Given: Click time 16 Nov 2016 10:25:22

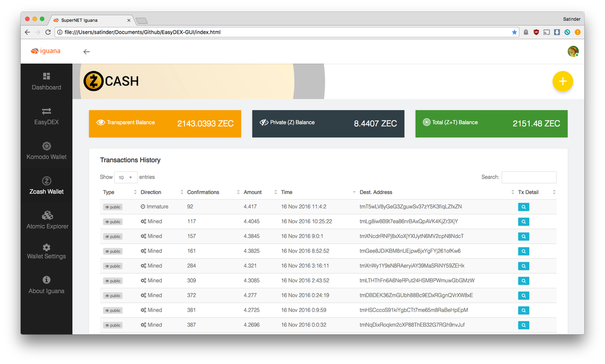Looking at the screenshot, I should (x=307, y=221).
